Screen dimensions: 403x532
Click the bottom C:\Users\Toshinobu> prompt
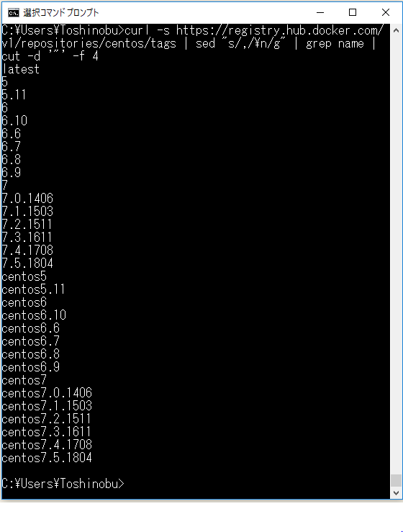pos(63,484)
